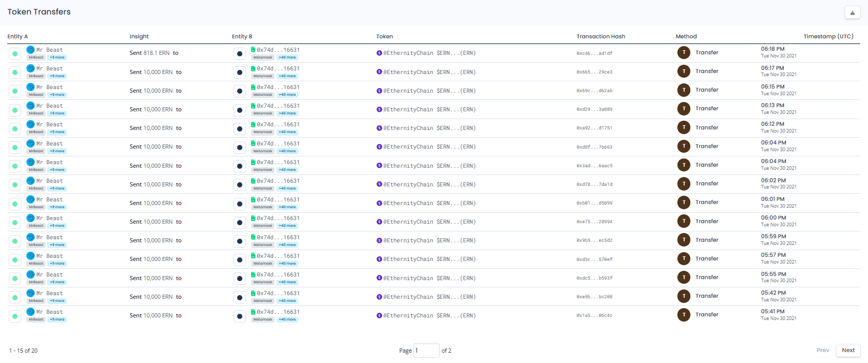Toggle the green dot box in the 06:17 PM row
The image size is (868, 363).
tap(15, 72)
